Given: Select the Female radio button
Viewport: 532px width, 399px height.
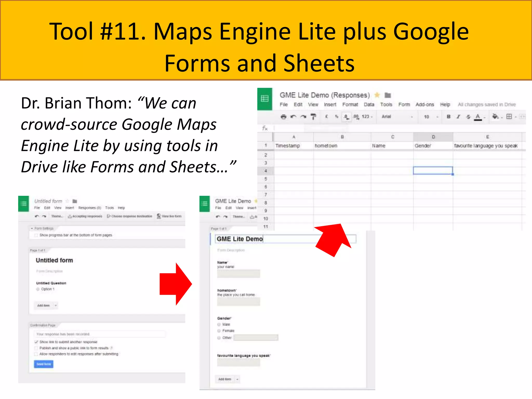Looking at the screenshot, I should [x=219, y=331].
